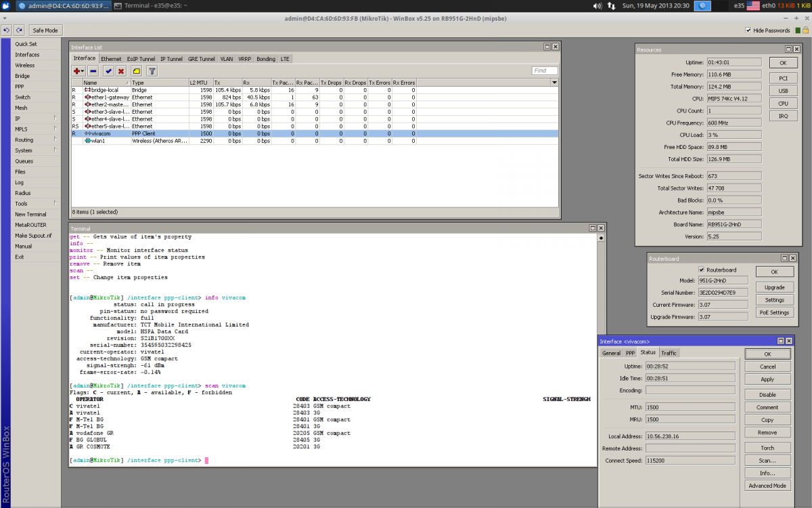
Task: Toggle Safe Mode button
Action: pos(45,30)
